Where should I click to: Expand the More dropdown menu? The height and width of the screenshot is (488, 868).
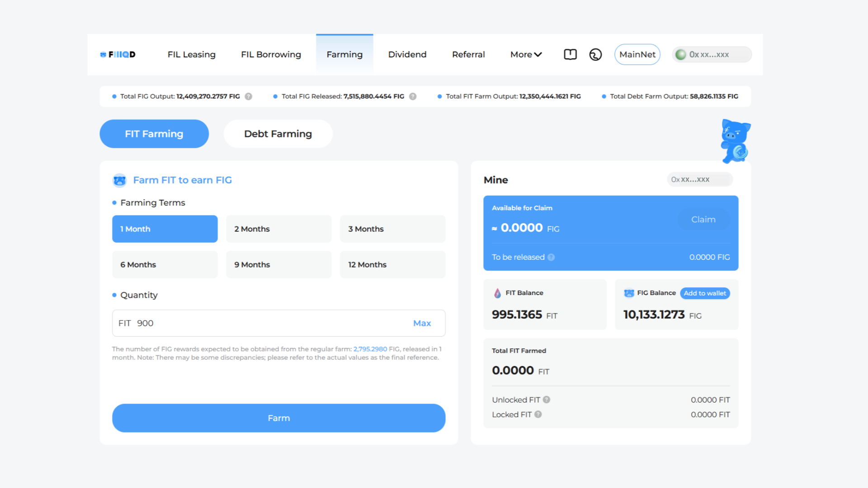[526, 55]
